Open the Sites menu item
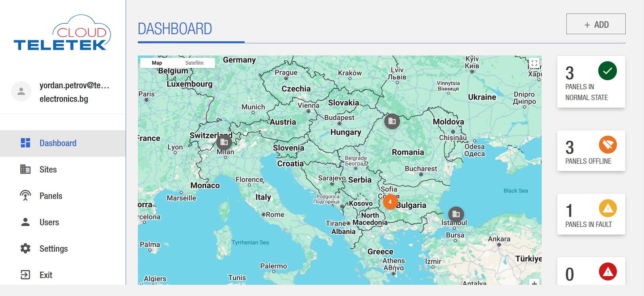The image size is (644, 296). [63, 169]
